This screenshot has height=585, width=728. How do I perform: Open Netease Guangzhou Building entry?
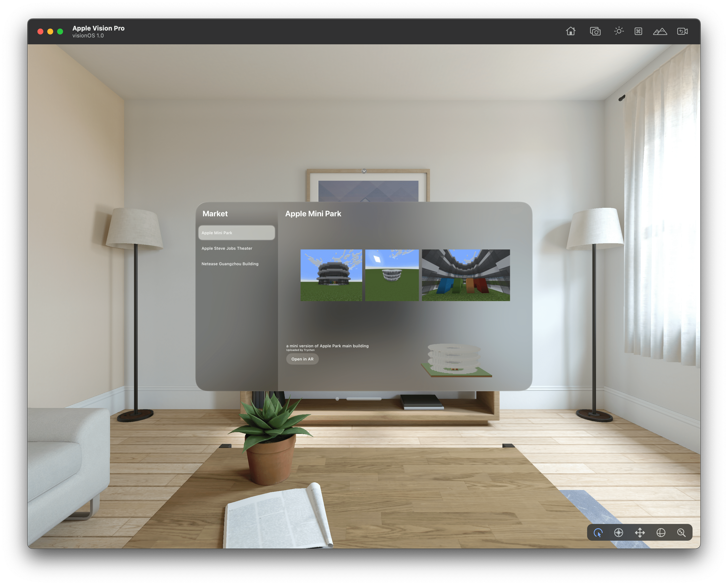coord(230,264)
